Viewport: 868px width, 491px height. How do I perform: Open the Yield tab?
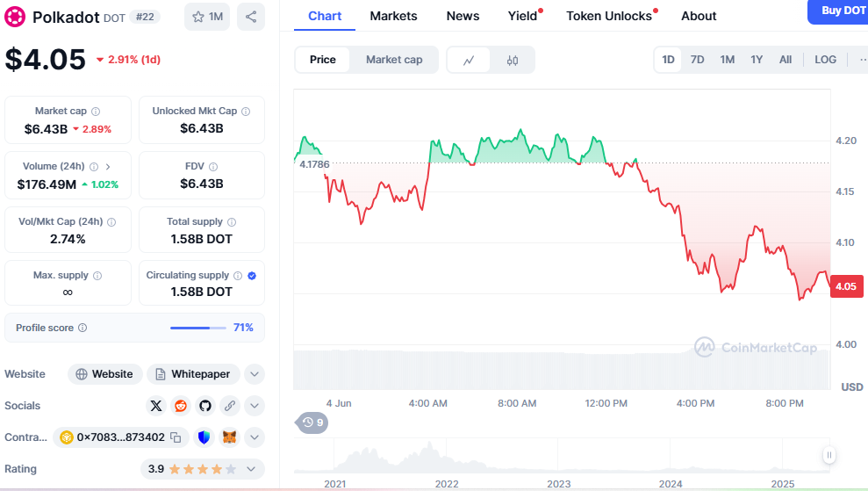(x=524, y=16)
